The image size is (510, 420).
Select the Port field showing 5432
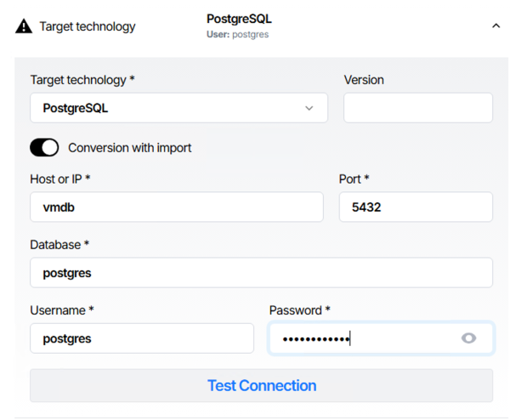[416, 207]
